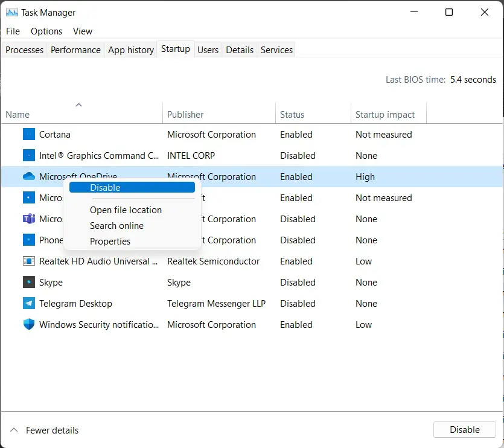Screen dimensions: 504x448
Task: Switch to the Services tab
Action: pyautogui.click(x=277, y=50)
